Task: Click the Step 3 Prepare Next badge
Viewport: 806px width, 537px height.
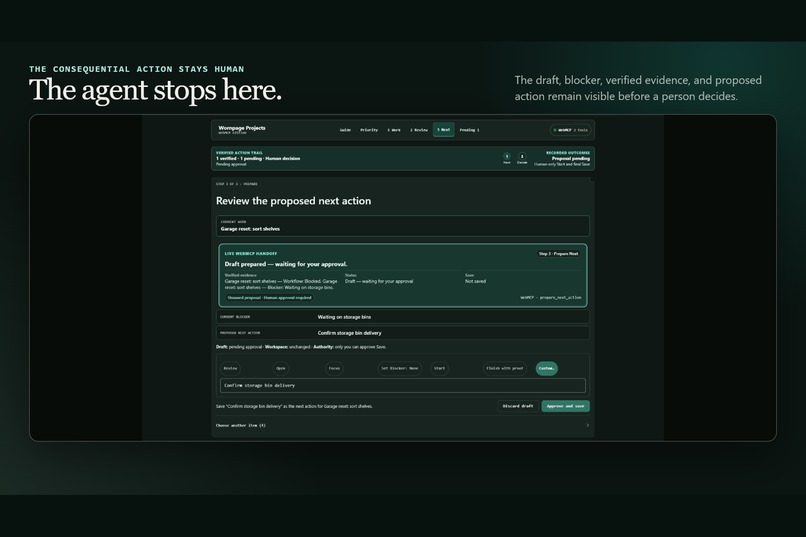Action: [558, 253]
